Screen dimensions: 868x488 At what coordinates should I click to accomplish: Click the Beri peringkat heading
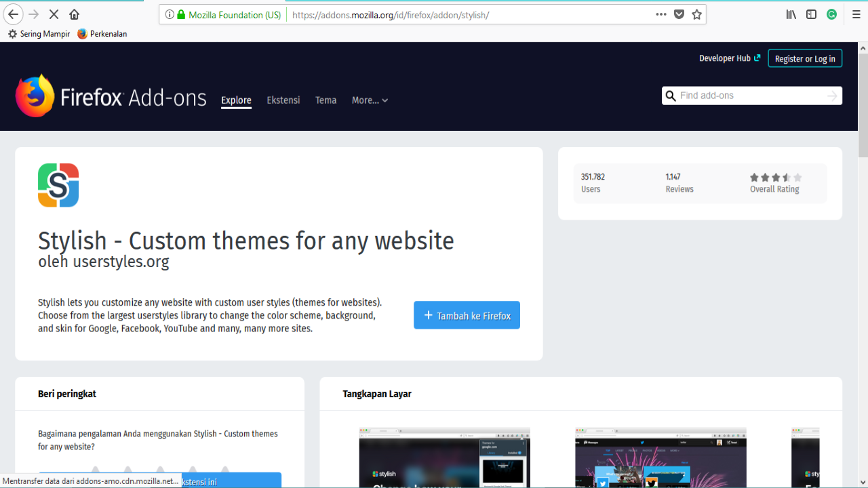[67, 394]
